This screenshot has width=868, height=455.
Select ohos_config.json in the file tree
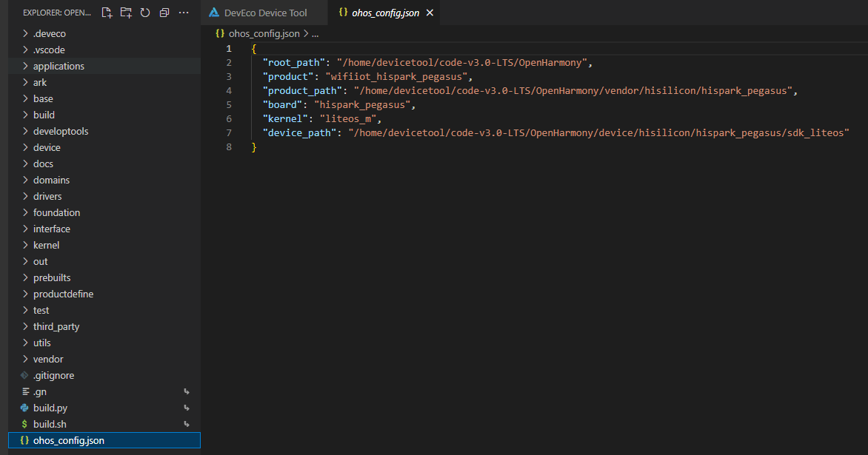[104, 441]
